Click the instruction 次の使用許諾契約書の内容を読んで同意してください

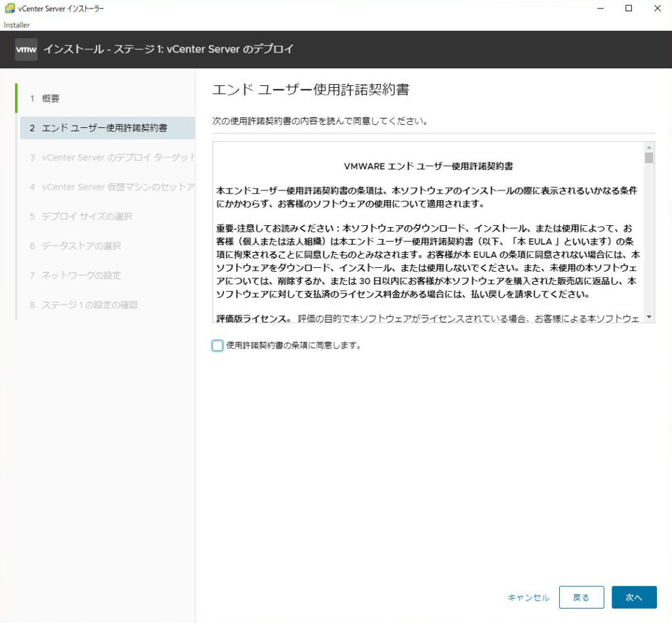coord(320,121)
